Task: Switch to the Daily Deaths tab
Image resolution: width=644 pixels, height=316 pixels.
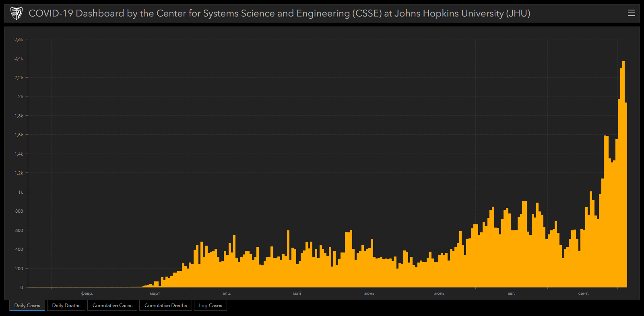Action: 66,306
